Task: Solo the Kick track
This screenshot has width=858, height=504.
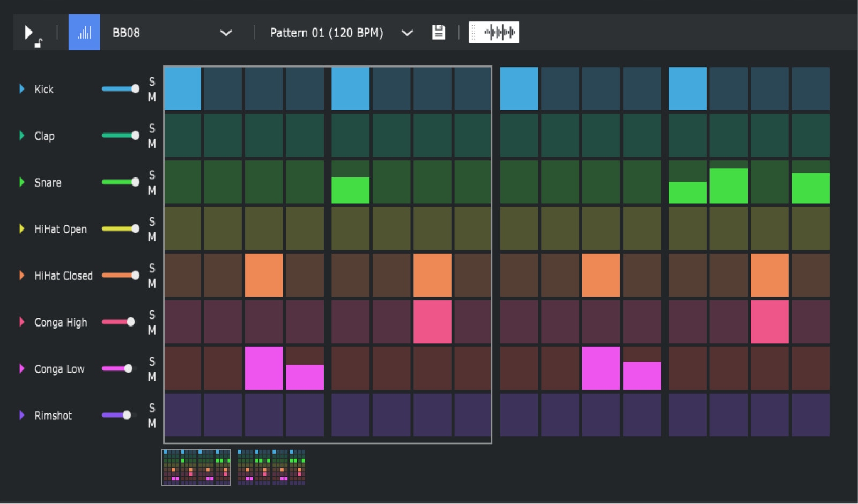Action: coord(152,81)
